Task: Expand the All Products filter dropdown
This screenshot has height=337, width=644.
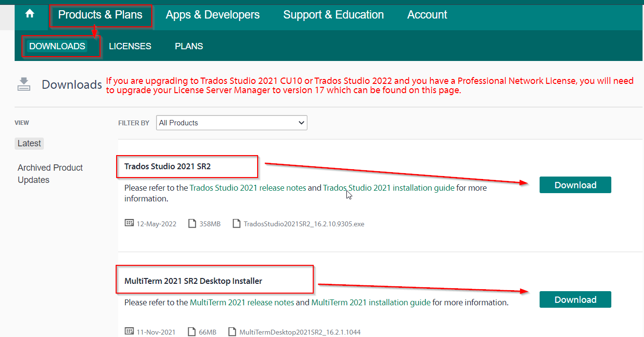Action: coord(232,123)
